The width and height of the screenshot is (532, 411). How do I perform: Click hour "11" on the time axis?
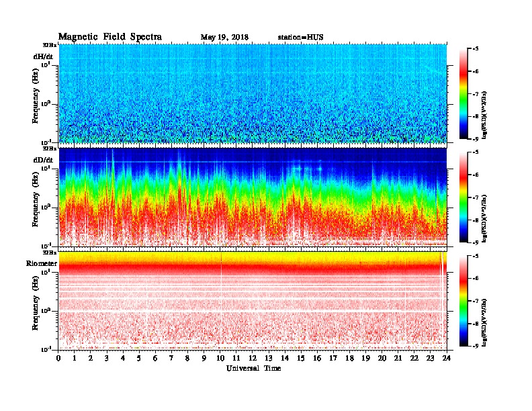236,358
